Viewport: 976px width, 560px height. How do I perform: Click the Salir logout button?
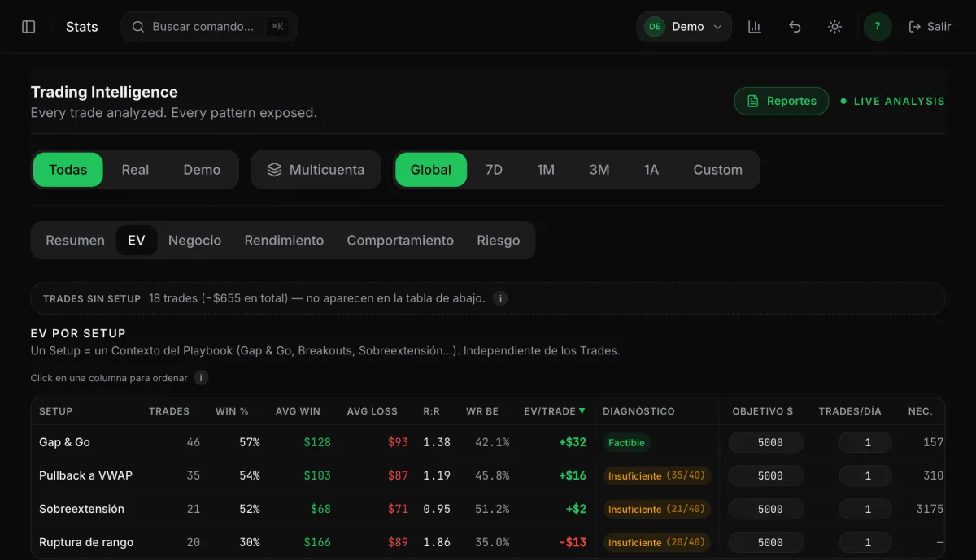[930, 27]
